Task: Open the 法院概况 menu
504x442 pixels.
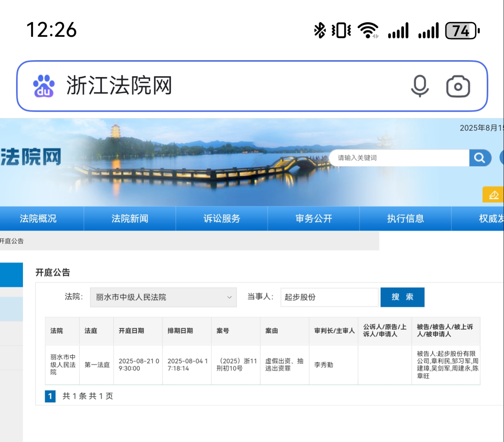Action: point(38,219)
